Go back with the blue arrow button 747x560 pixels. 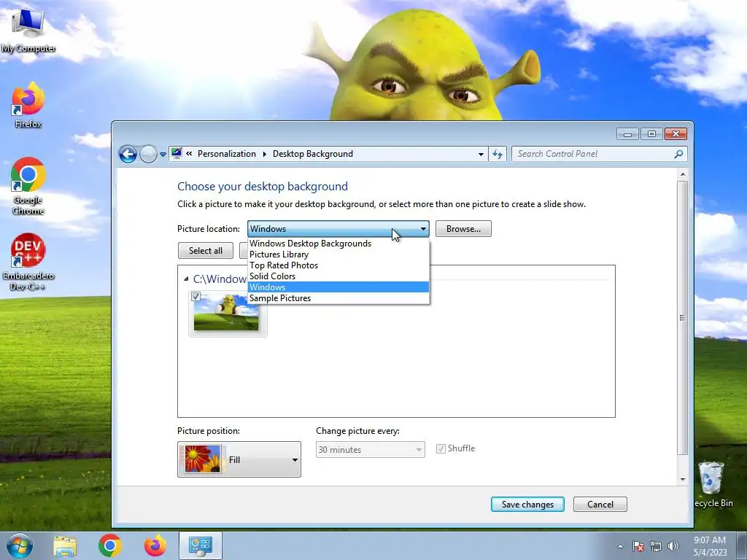click(128, 154)
